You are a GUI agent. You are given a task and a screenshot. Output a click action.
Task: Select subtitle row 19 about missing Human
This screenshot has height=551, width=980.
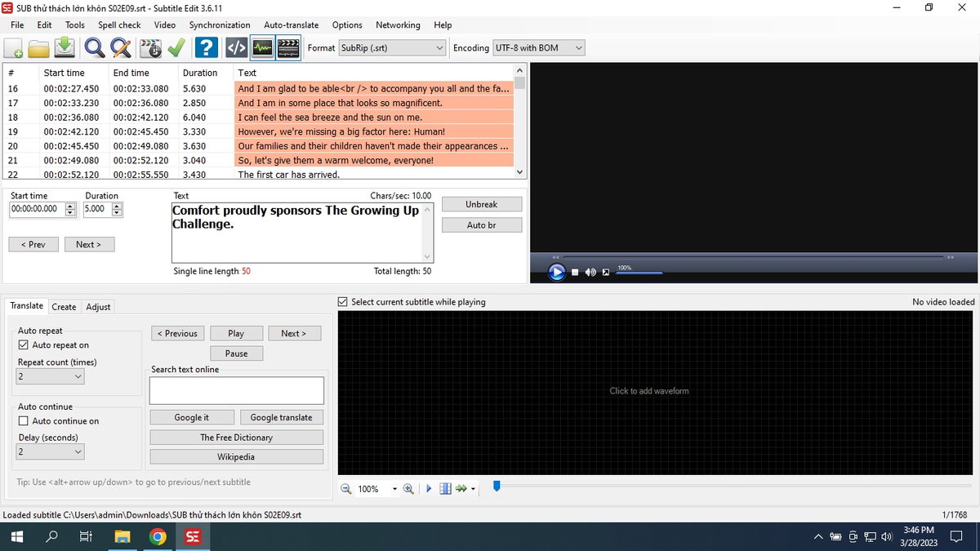[260, 131]
